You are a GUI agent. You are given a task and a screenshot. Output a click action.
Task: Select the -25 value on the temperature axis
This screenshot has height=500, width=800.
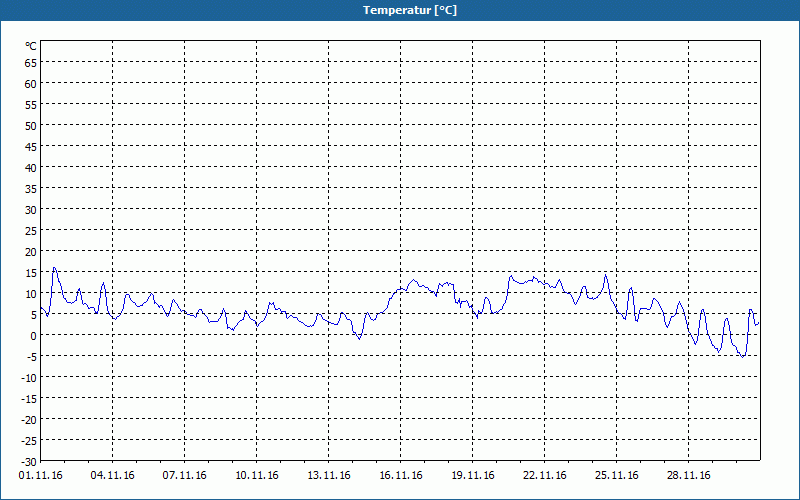(29, 441)
